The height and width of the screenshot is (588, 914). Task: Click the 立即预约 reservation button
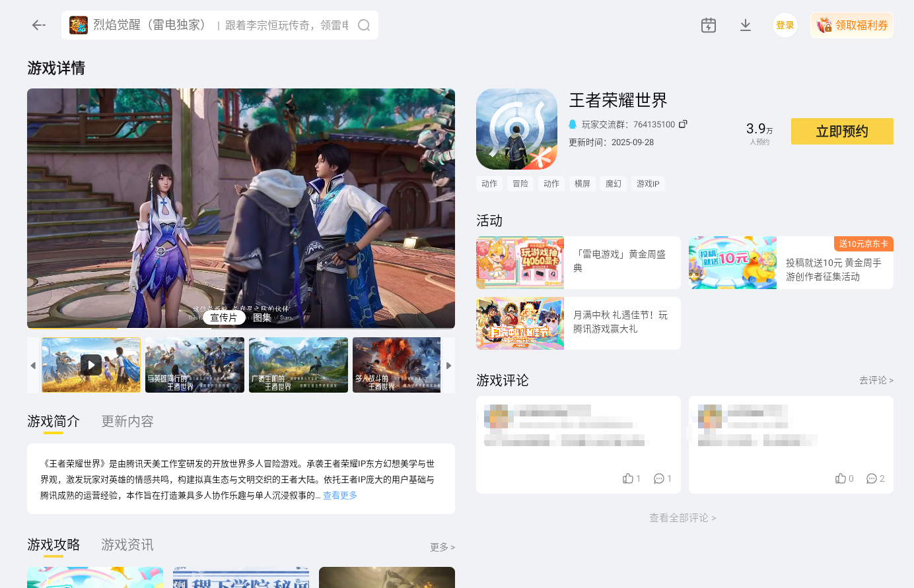tap(841, 131)
